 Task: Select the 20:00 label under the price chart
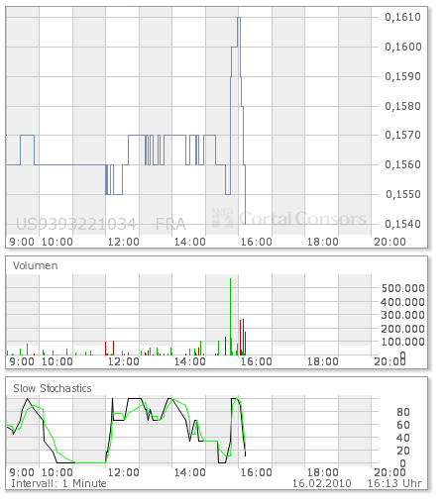389,242
